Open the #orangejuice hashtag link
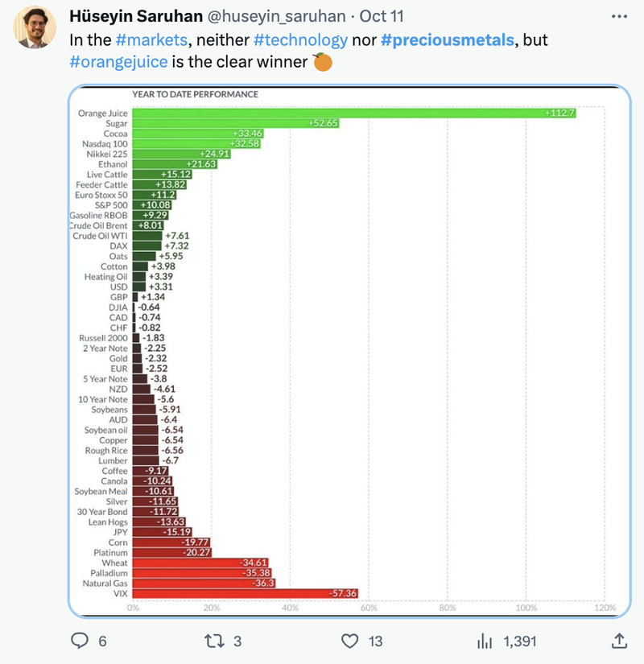 [118, 62]
